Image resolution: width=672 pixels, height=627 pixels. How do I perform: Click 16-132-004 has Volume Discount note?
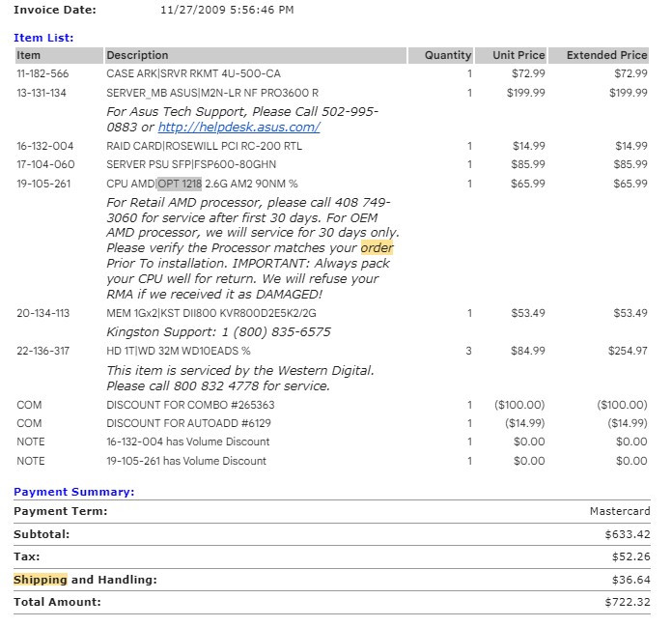[187, 442]
